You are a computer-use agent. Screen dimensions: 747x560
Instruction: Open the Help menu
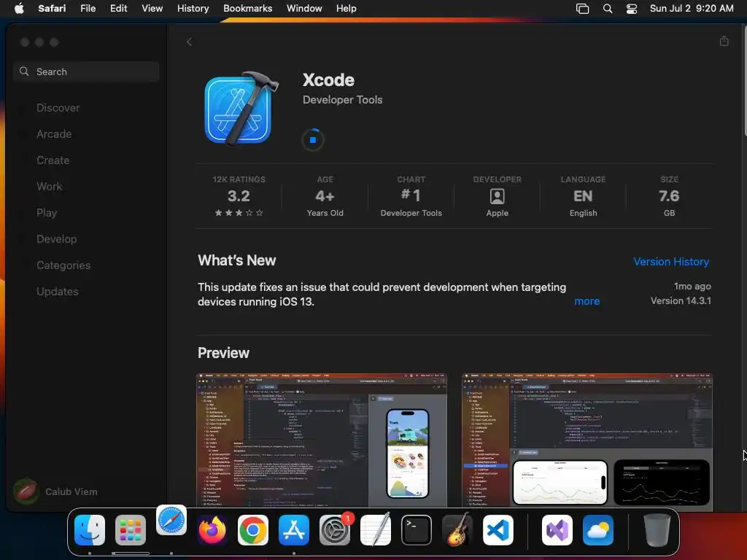pyautogui.click(x=346, y=8)
